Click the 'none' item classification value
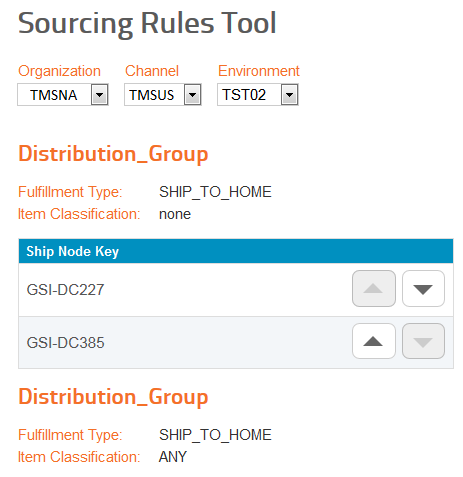This screenshot has height=477, width=463. tap(175, 214)
